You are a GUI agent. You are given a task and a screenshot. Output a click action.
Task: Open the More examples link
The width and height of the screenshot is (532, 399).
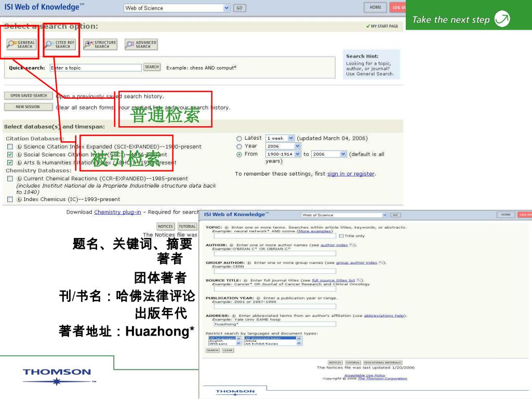(x=314, y=231)
